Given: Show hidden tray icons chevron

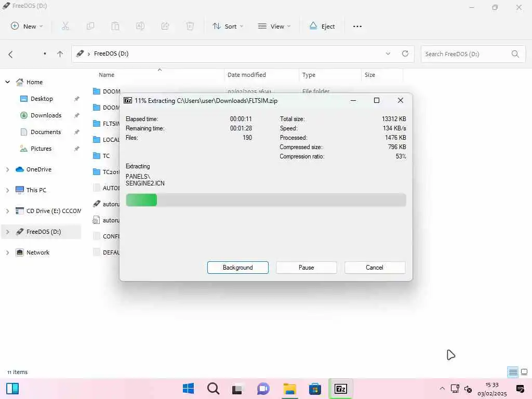Looking at the screenshot, I should (x=442, y=389).
